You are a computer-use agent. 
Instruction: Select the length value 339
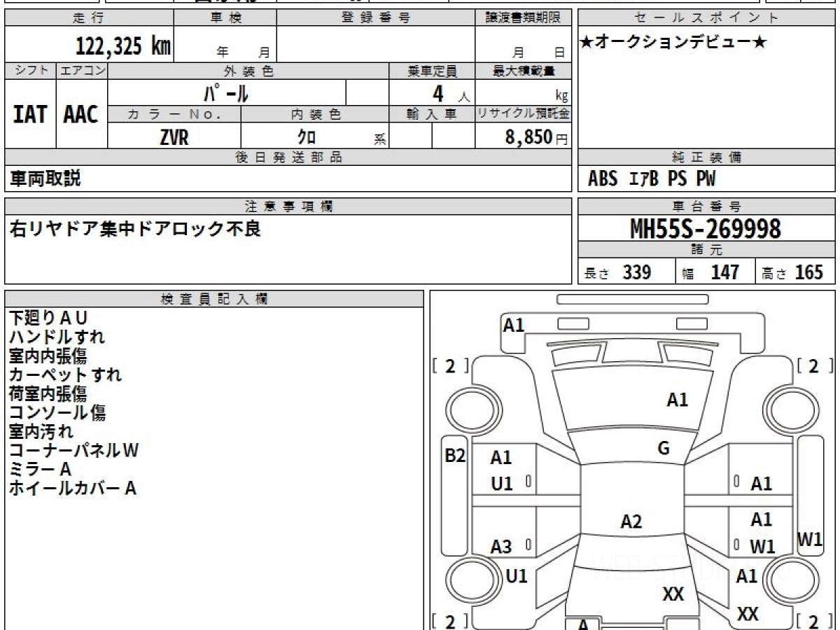(x=637, y=272)
